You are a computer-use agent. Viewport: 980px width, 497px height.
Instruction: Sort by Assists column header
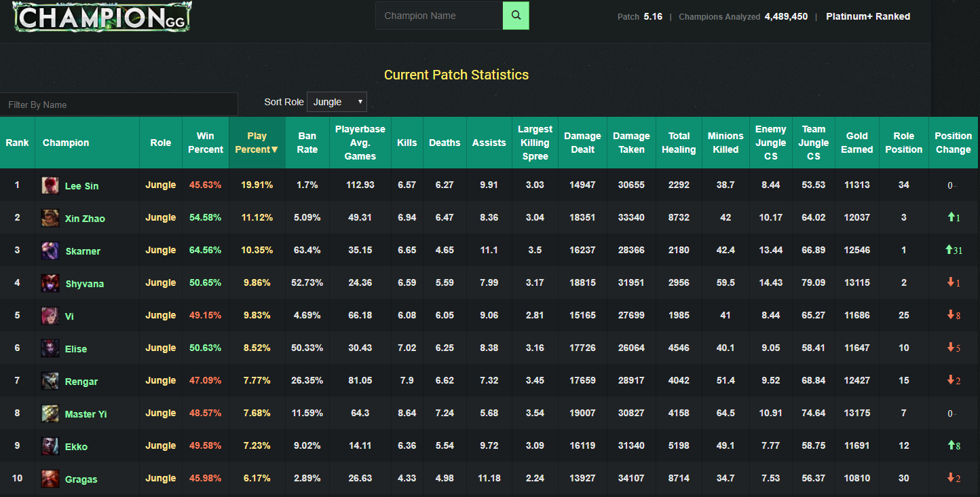click(x=489, y=143)
